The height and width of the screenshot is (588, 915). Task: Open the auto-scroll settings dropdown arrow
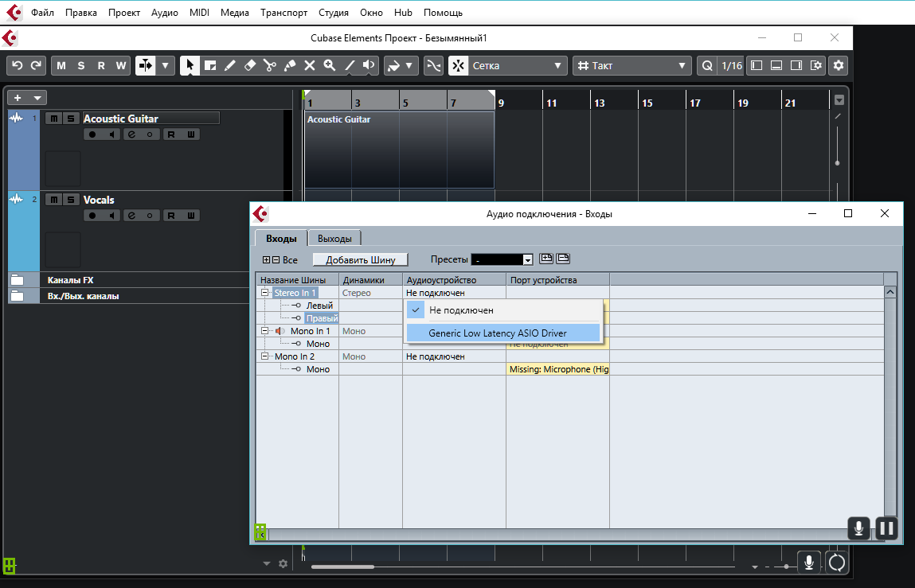tap(165, 65)
